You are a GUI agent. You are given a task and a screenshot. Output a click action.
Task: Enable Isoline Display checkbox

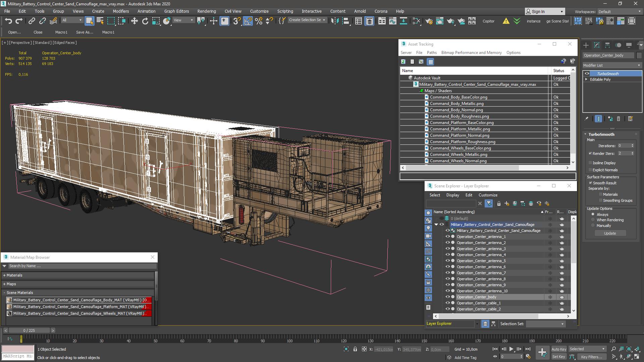click(x=590, y=163)
